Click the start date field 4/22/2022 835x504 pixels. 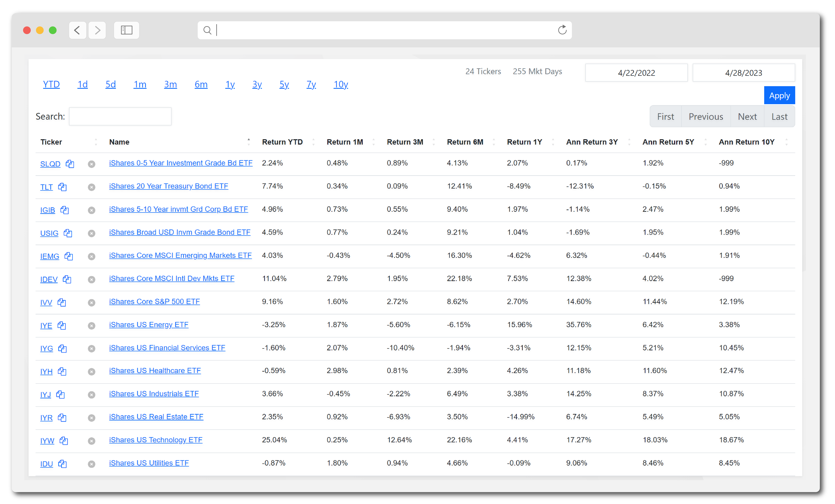[636, 73]
